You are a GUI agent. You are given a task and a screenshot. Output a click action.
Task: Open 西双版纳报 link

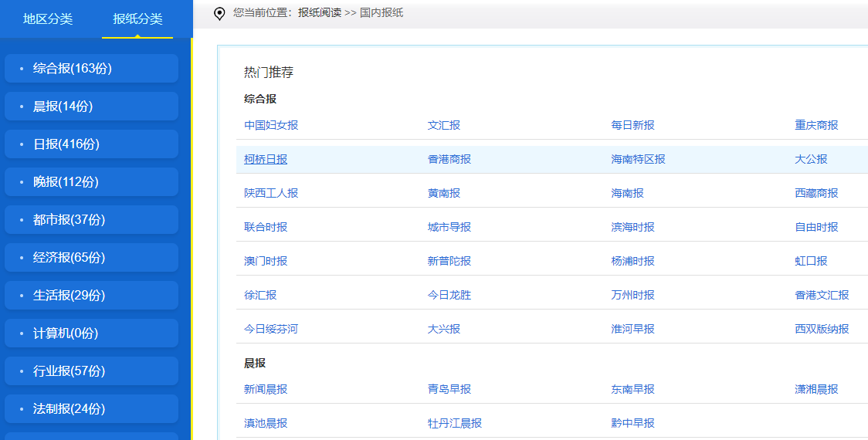[822, 330]
